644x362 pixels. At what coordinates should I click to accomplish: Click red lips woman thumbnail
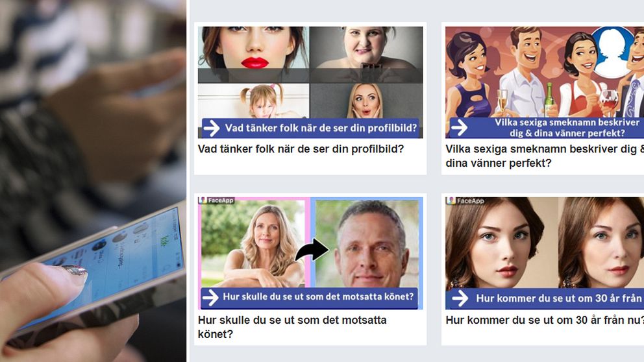(x=253, y=47)
